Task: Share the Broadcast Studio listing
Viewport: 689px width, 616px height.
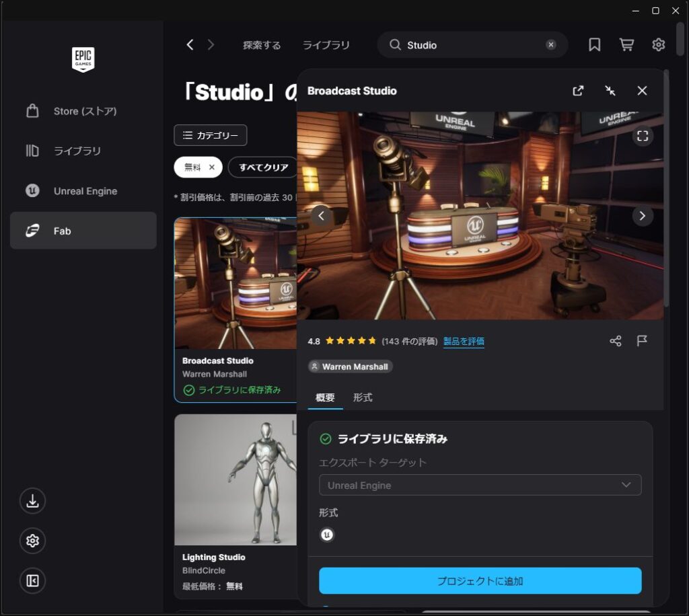Action: click(x=615, y=341)
